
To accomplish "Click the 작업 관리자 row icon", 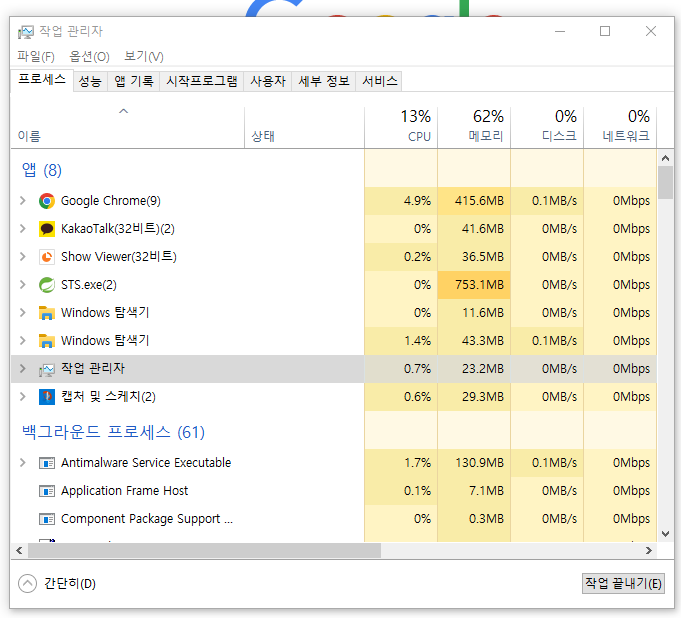I will (x=46, y=369).
